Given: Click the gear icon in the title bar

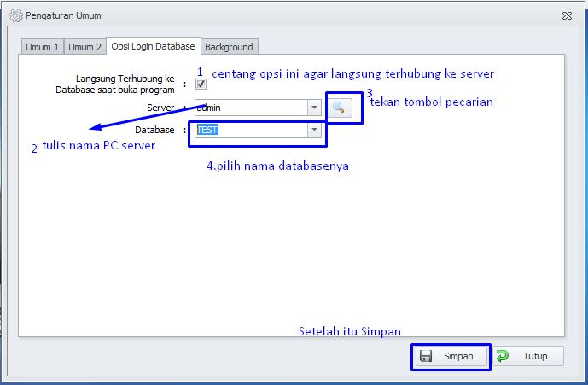Looking at the screenshot, I should pyautogui.click(x=15, y=15).
